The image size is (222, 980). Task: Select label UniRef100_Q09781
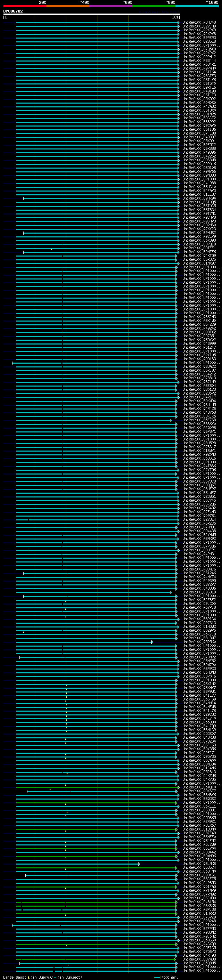[199, 516]
